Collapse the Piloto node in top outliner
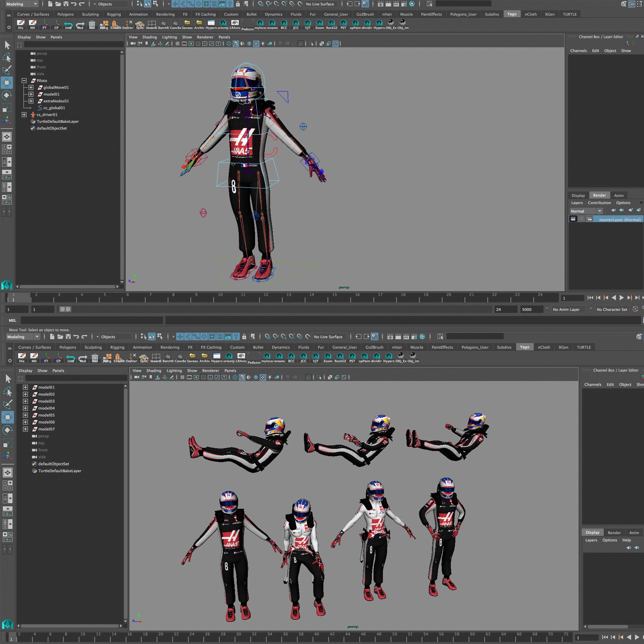Viewport: 644px width, 644px height. [24, 80]
